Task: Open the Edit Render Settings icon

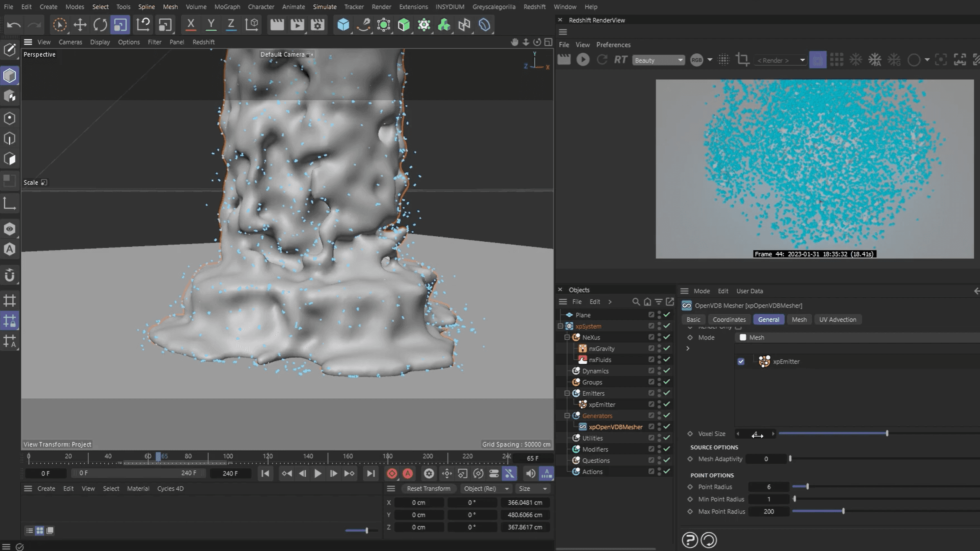Action: point(317,25)
